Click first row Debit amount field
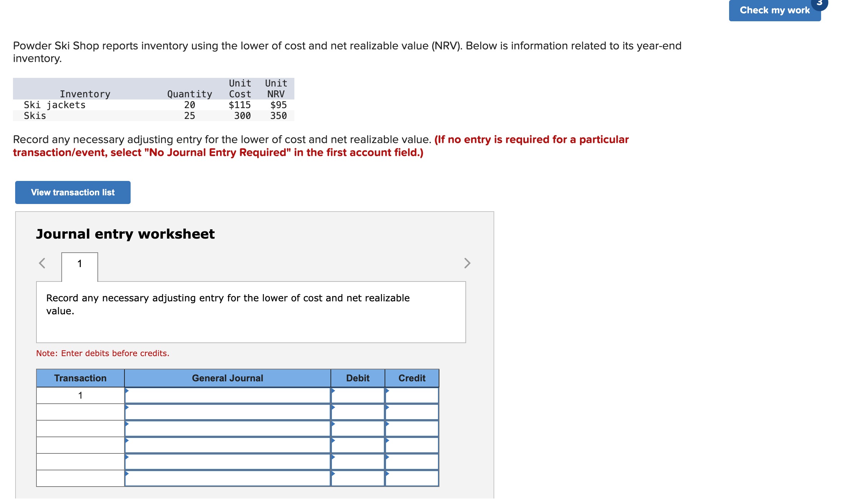 (358, 395)
